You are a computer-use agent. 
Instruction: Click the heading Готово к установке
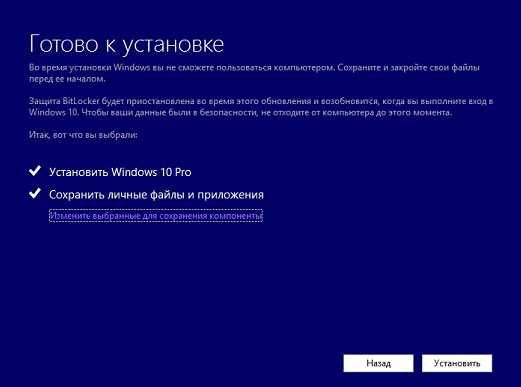[127, 44]
